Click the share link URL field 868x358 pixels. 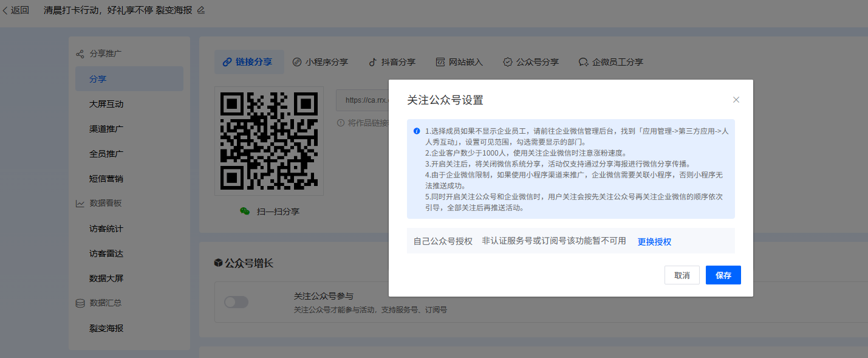tap(362, 100)
